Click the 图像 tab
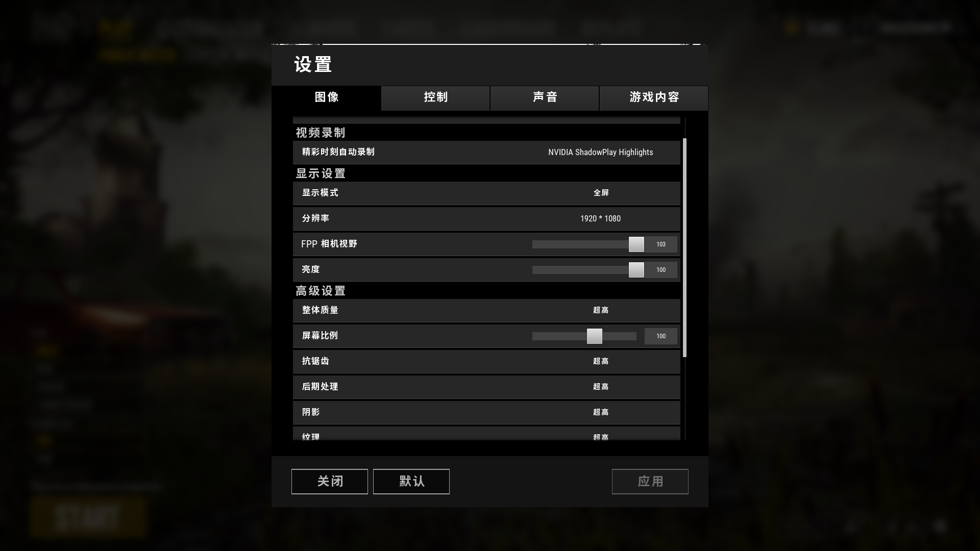The width and height of the screenshot is (980, 551). 327,98
